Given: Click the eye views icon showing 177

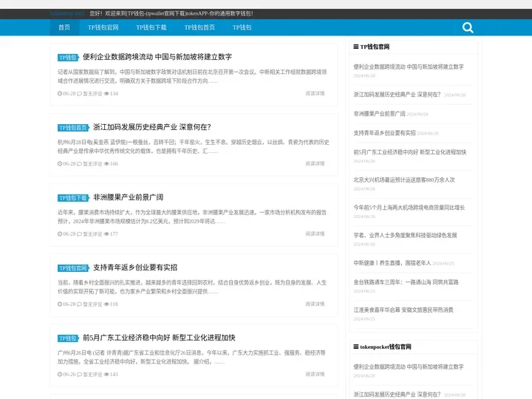Looking at the screenshot, I should [106, 234].
